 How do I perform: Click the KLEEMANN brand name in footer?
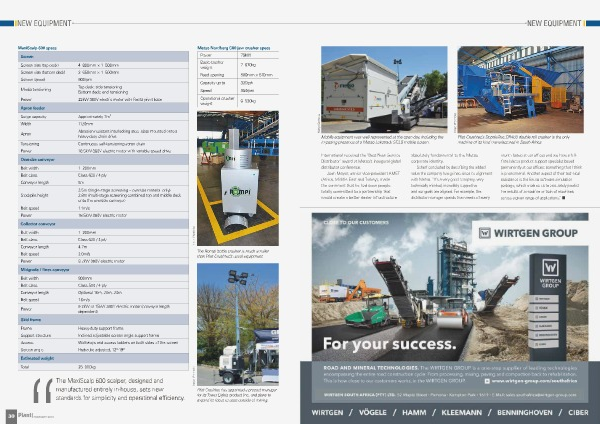(461, 413)
